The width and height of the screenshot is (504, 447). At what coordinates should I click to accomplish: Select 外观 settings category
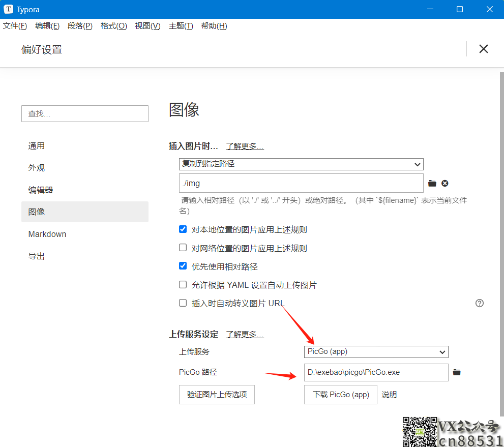point(85,168)
